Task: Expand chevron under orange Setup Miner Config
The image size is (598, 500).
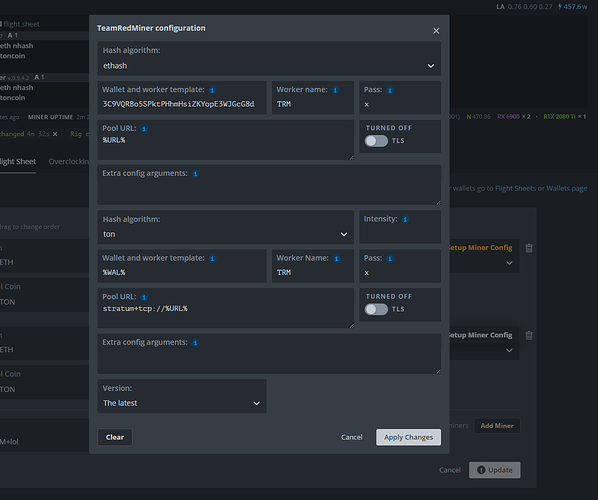Action: point(509,263)
